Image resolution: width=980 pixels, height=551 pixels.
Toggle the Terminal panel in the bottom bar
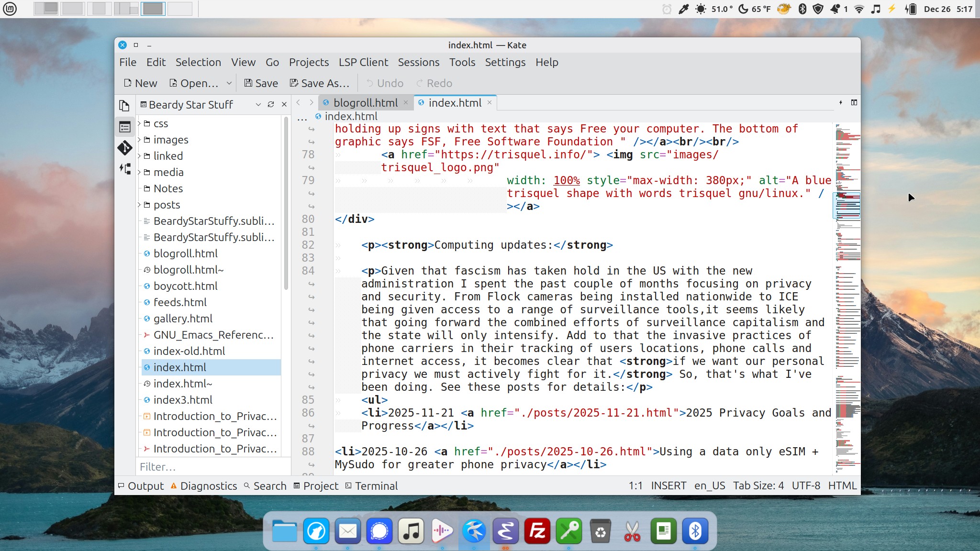371,486
